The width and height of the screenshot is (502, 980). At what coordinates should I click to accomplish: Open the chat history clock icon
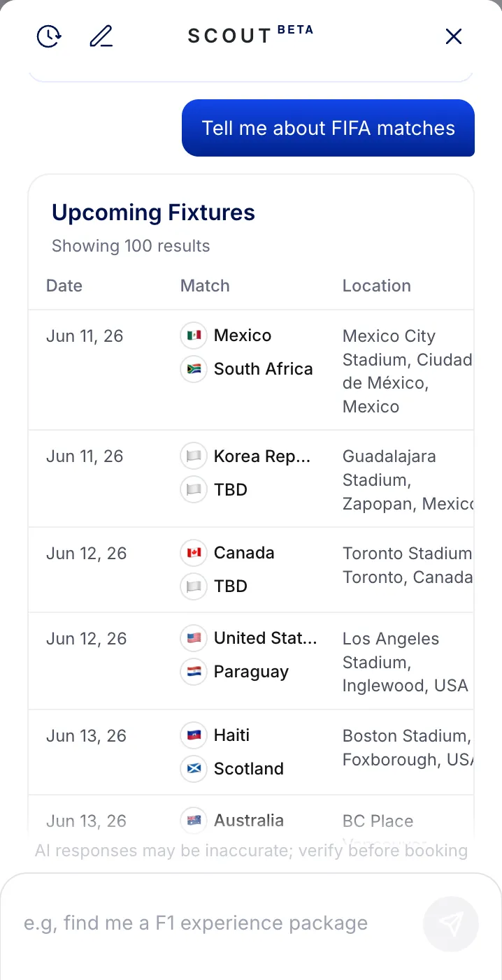48,36
